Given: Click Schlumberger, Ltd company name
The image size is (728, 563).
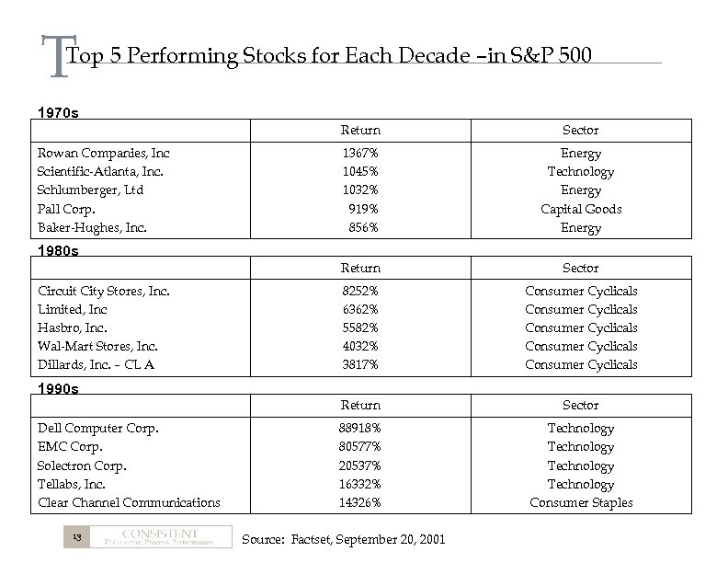Looking at the screenshot, I should (x=90, y=190).
